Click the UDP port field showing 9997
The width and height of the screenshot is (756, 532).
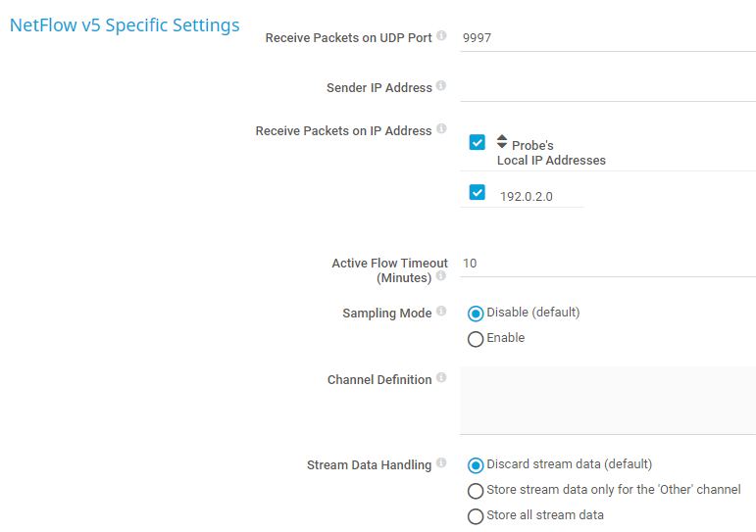607,38
